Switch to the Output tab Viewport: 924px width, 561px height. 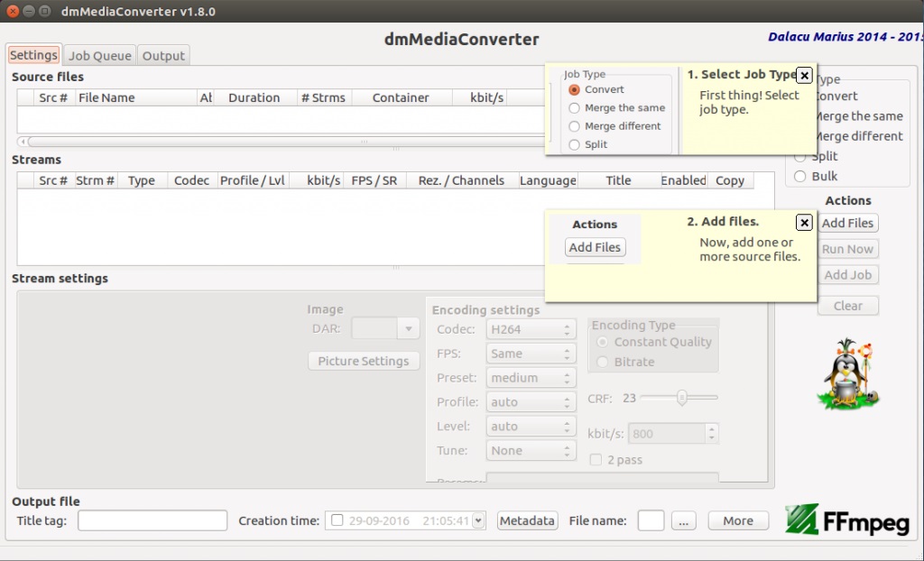point(163,56)
